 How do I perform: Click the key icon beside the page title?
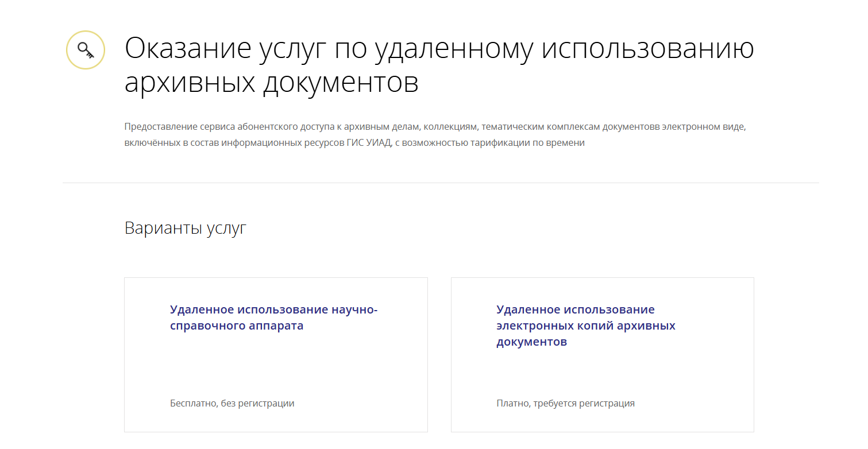86,51
